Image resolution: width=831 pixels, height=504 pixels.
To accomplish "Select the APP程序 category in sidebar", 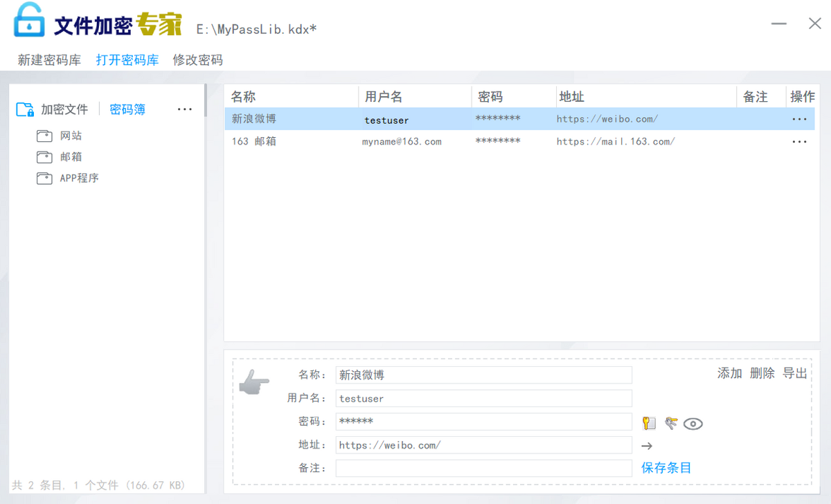I will pos(79,178).
